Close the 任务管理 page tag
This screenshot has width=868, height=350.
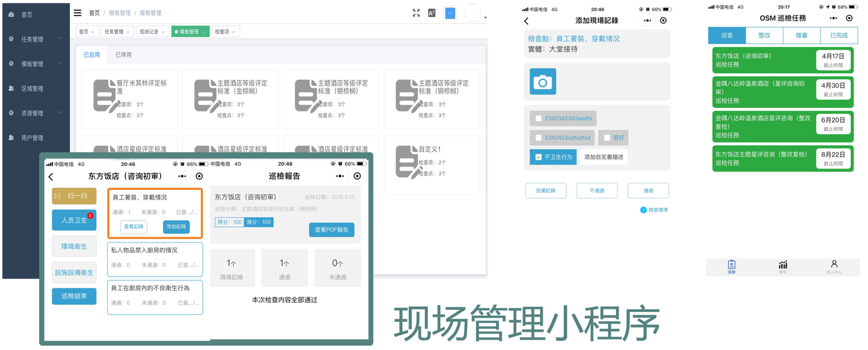pos(128,32)
